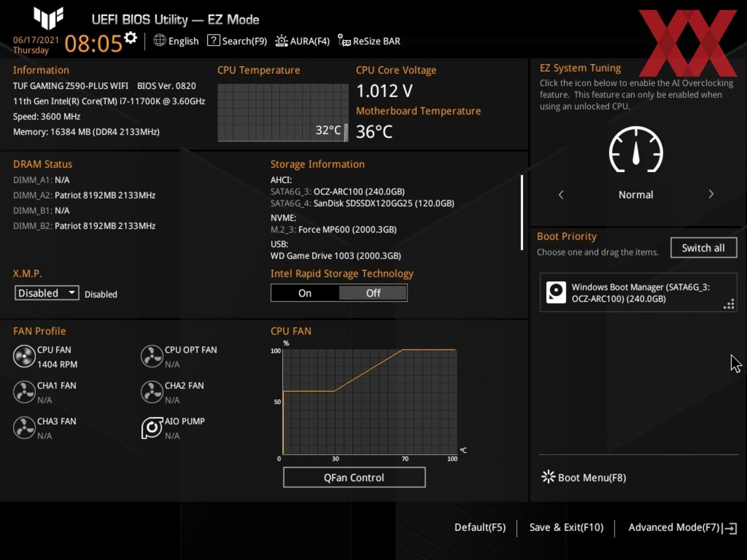This screenshot has width=747, height=560.
Task: Open Boot Menu(F8)
Action: [592, 478]
